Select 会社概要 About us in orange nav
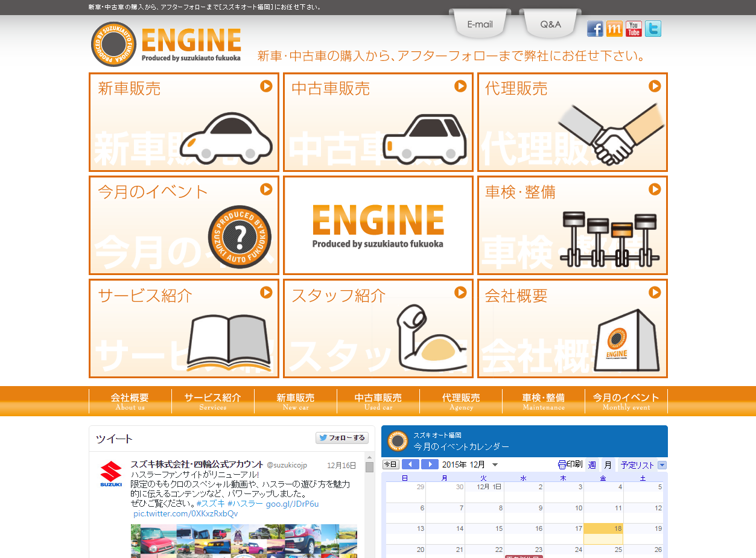Screen dimensions: 756x558 click(x=130, y=401)
